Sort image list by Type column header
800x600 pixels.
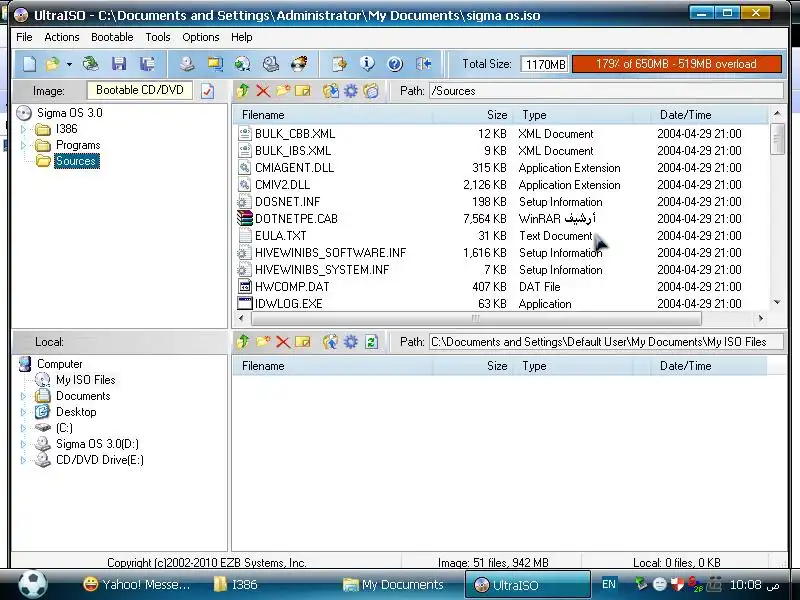coord(571,115)
